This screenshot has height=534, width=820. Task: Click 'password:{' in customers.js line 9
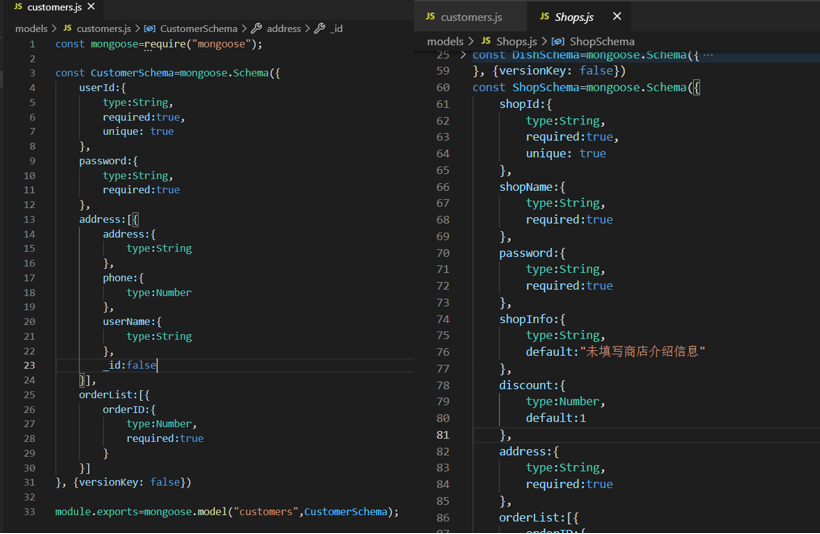point(108,161)
